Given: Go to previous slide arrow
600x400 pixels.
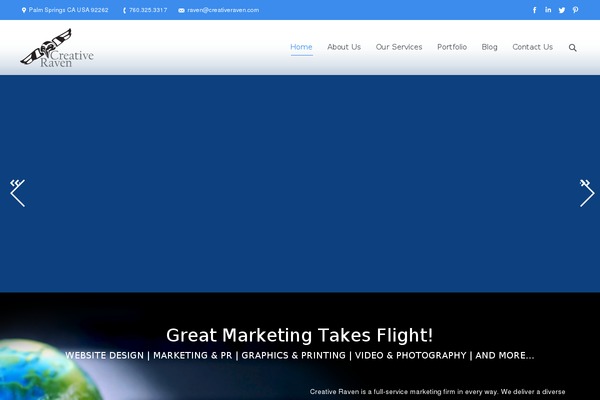Looking at the screenshot, I should pyautogui.click(x=17, y=193).
